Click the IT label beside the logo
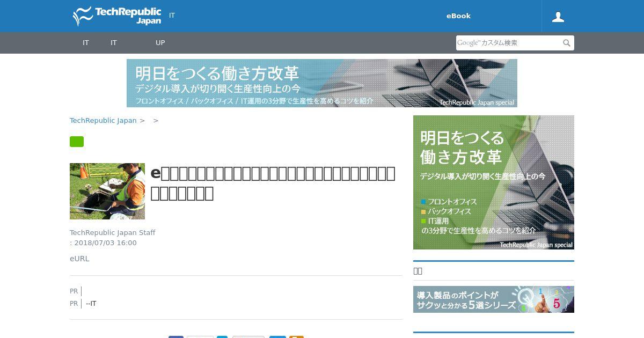Viewport: 644px width, 338px height. 172,16
